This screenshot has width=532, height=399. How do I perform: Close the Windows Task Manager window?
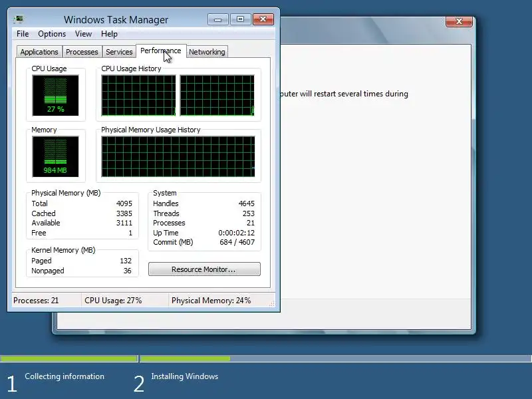tap(263, 19)
